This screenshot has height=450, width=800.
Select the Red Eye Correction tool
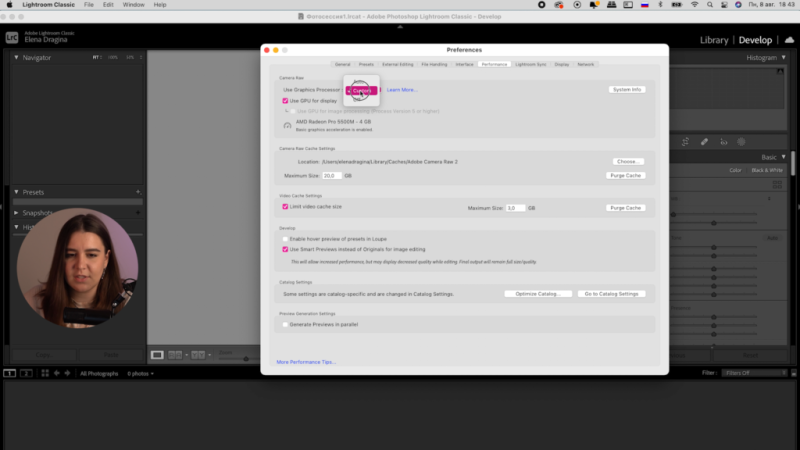(x=723, y=142)
